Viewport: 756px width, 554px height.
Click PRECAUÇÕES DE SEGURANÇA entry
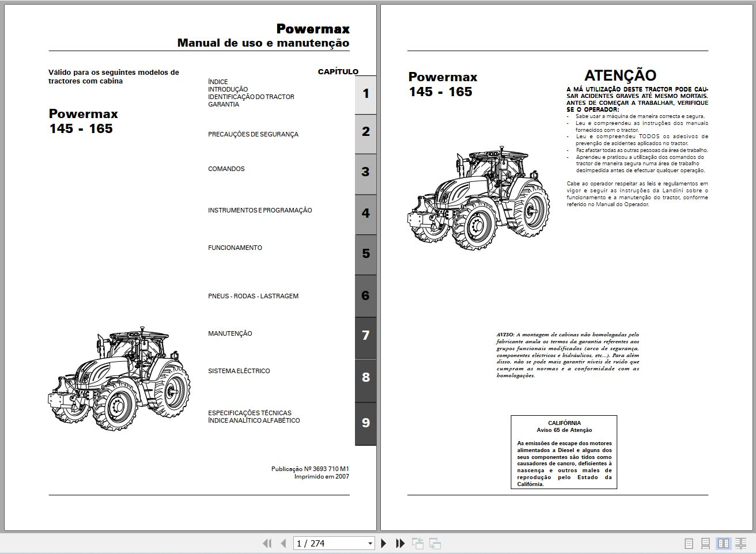tap(253, 134)
